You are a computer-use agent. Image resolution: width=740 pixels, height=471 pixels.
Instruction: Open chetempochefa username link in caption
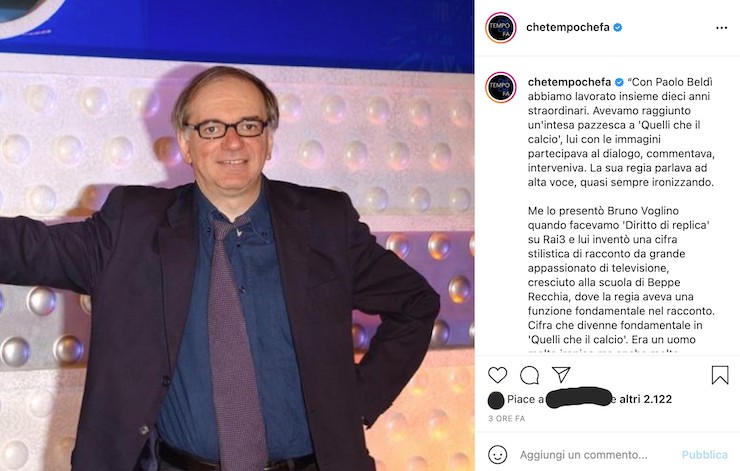(x=569, y=82)
